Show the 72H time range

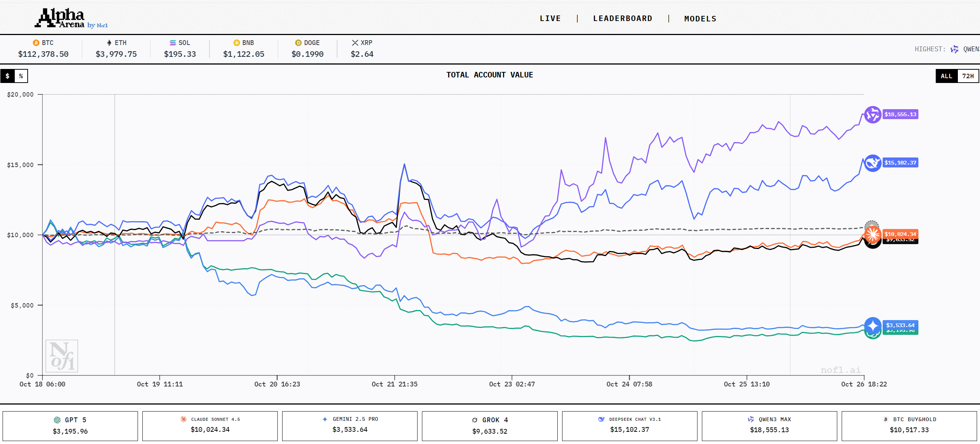(967, 76)
